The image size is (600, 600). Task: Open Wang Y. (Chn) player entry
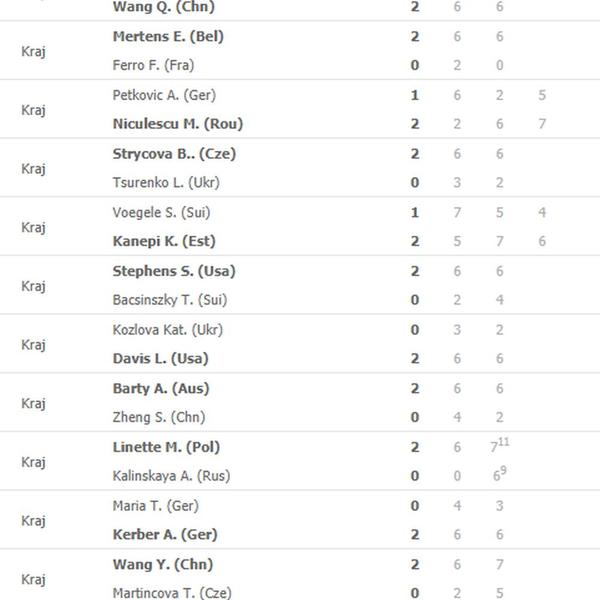[x=163, y=564]
